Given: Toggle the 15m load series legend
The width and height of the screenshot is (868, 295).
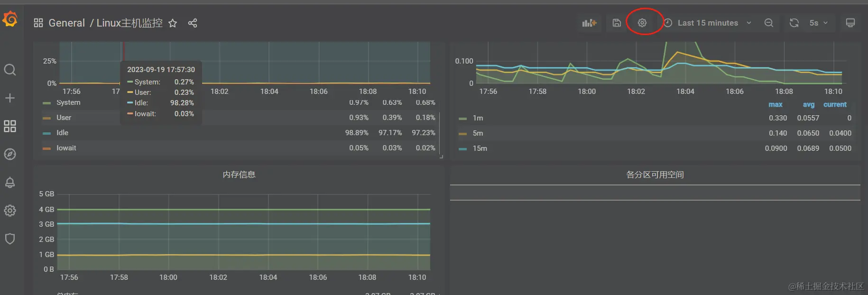Looking at the screenshot, I should pos(480,148).
